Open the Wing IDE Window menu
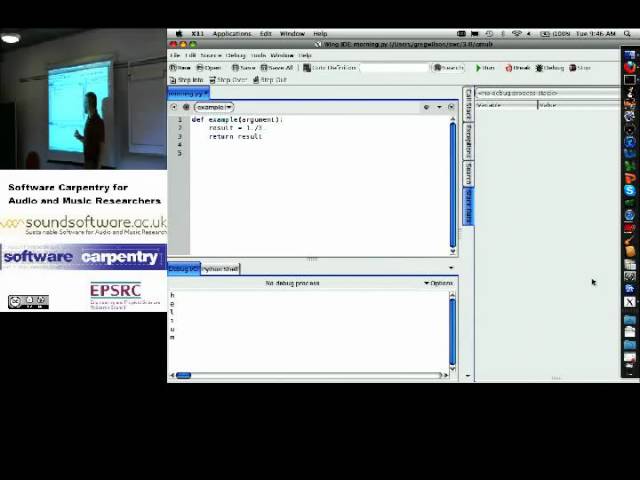Image resolution: width=640 pixels, height=480 pixels. pos(282,55)
